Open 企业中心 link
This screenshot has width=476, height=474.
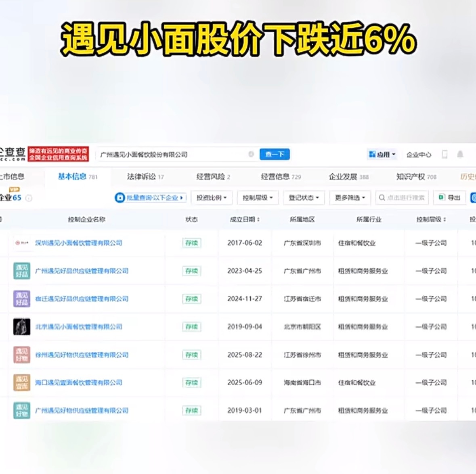419,155
